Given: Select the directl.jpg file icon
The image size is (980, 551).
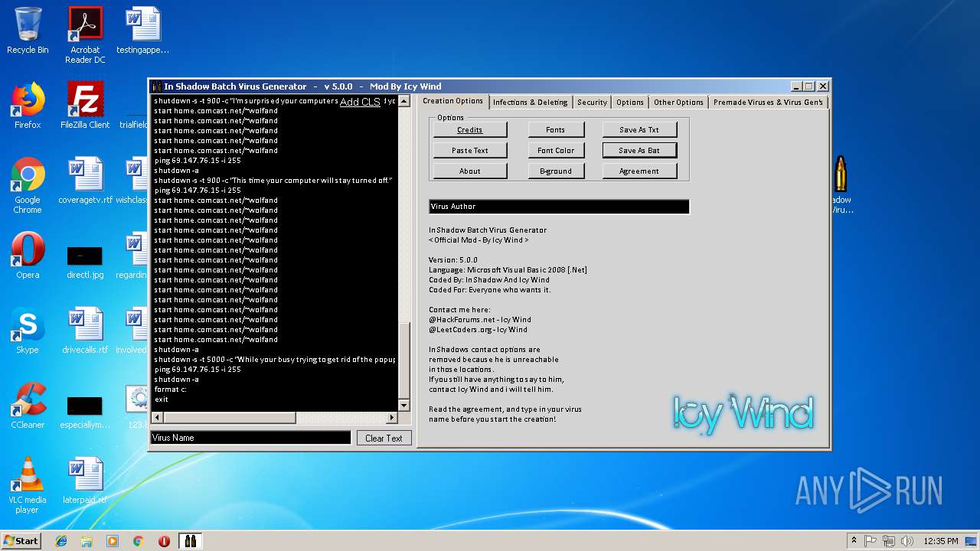Looking at the screenshot, I should [x=85, y=261].
